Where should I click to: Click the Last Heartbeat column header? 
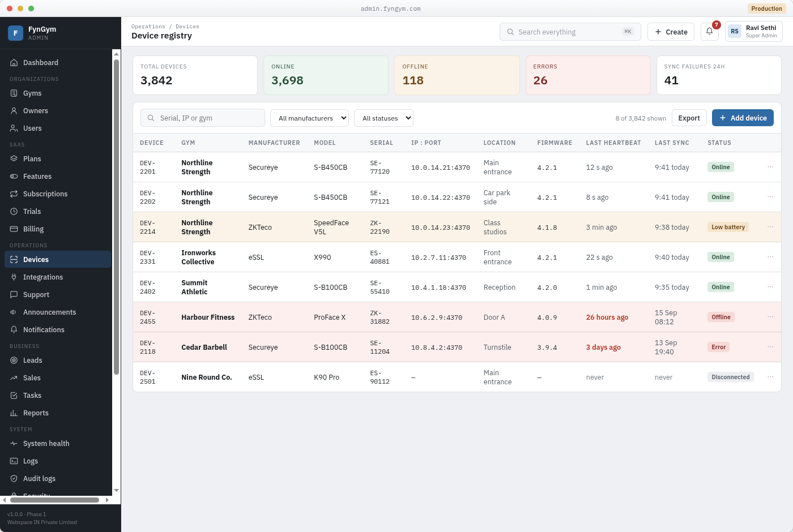tap(613, 143)
